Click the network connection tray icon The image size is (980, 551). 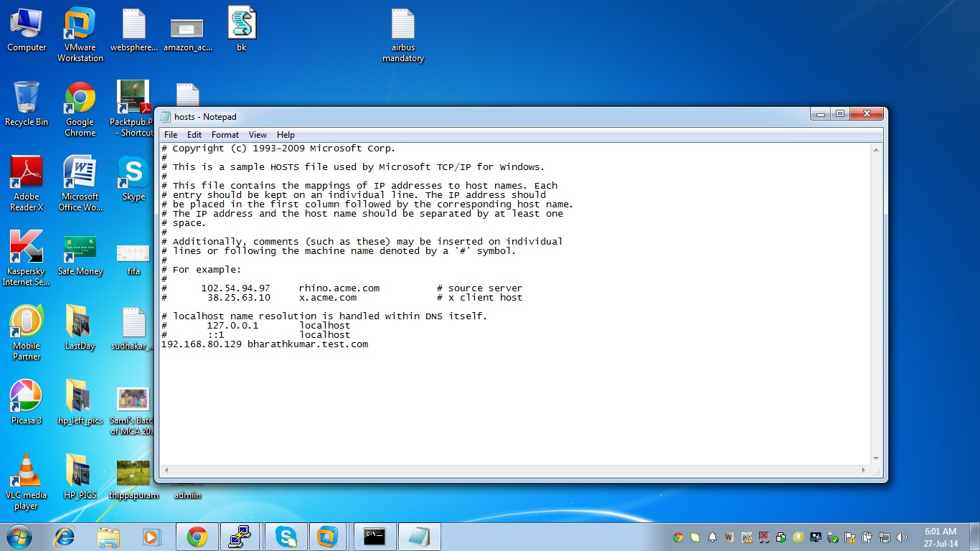tap(885, 537)
